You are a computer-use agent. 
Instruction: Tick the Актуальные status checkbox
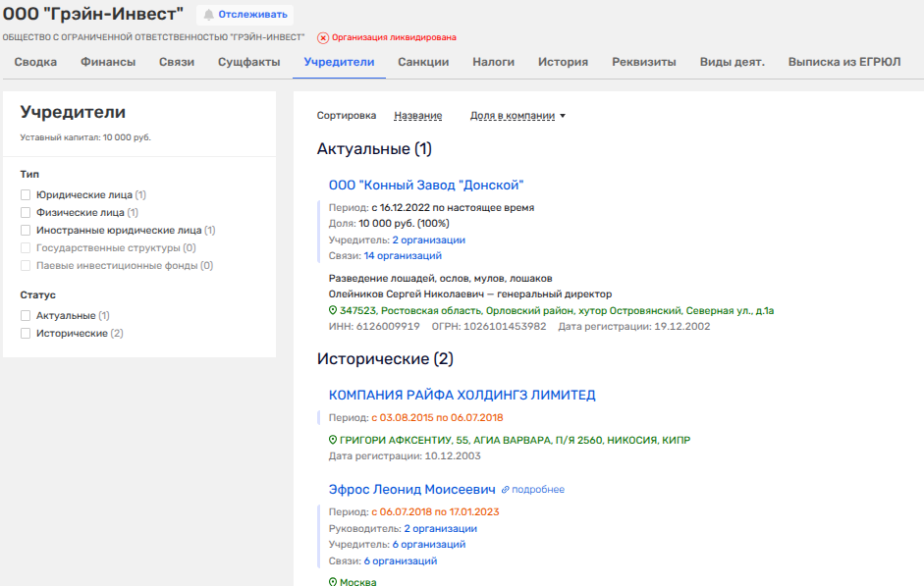27,316
